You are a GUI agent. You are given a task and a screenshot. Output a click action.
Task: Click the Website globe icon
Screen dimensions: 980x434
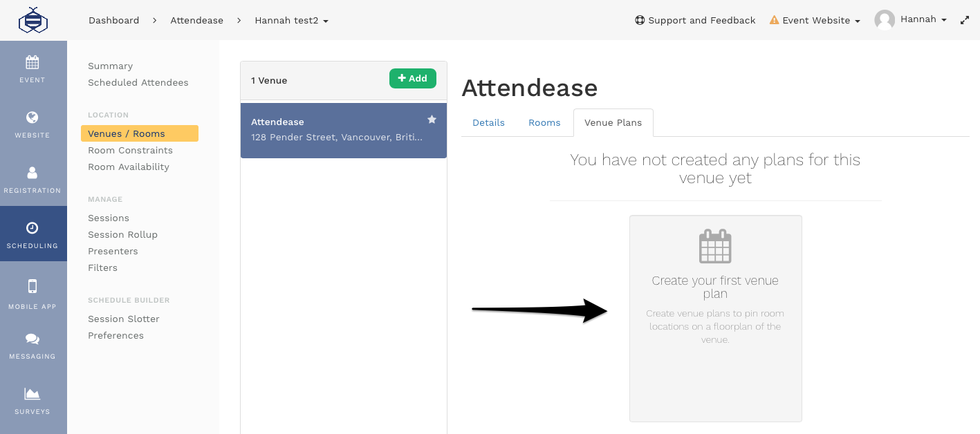(x=33, y=117)
